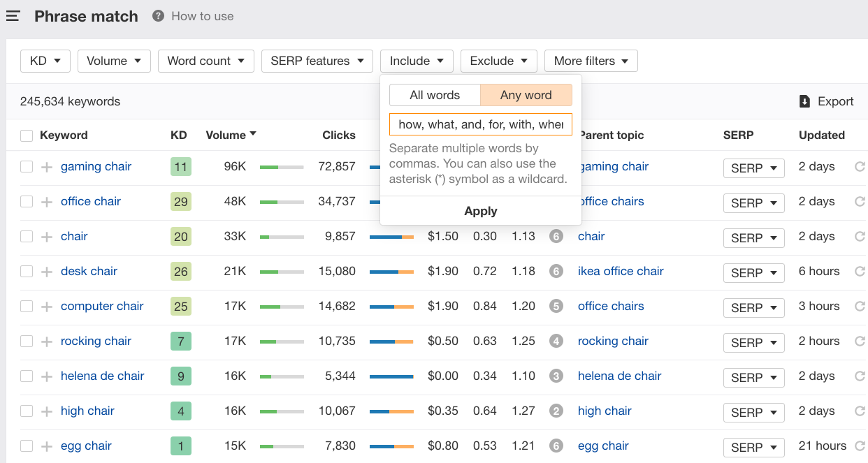This screenshot has width=868, height=463.
Task: Open SERP dropdown for computer chair row
Action: coord(753,307)
